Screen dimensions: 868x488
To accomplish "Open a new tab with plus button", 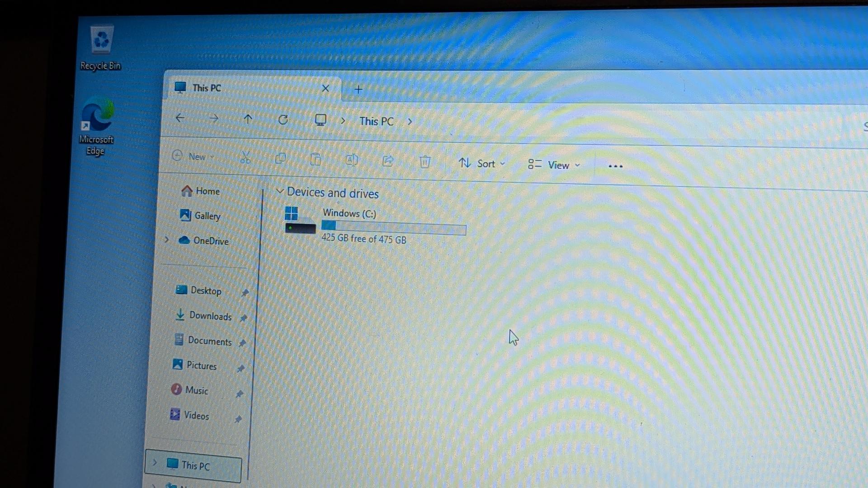I will point(359,89).
